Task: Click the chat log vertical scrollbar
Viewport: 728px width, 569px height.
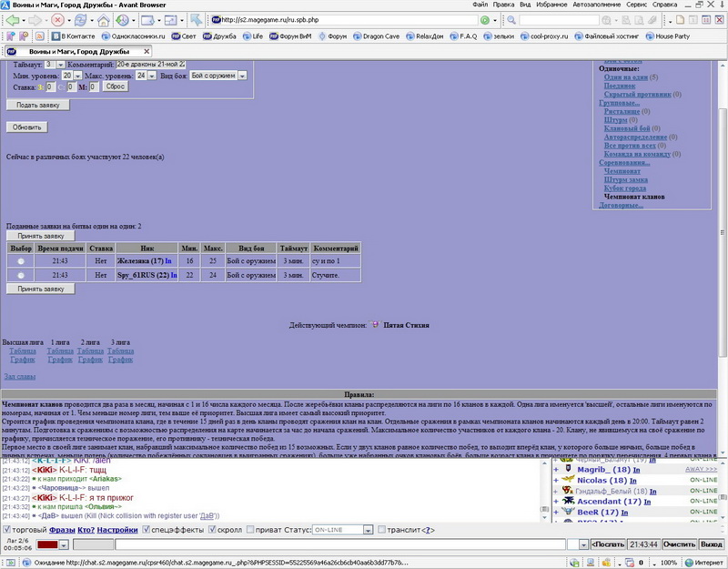Action: point(545,489)
